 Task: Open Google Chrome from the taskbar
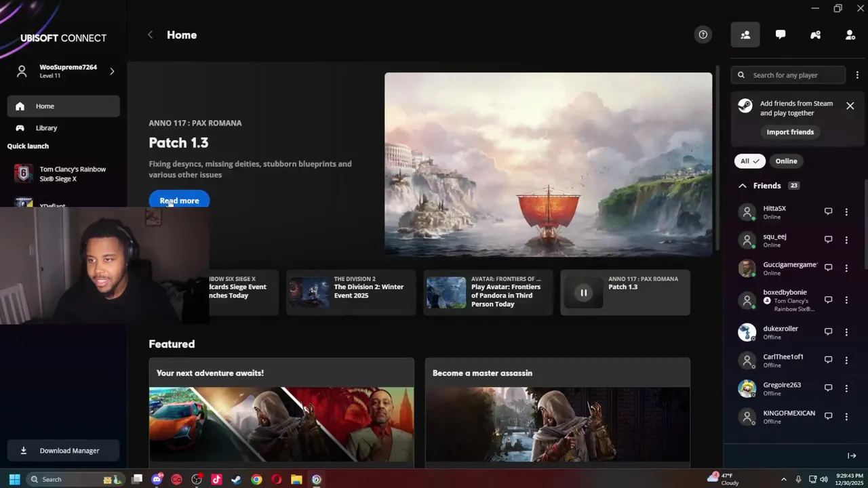pos(256,479)
